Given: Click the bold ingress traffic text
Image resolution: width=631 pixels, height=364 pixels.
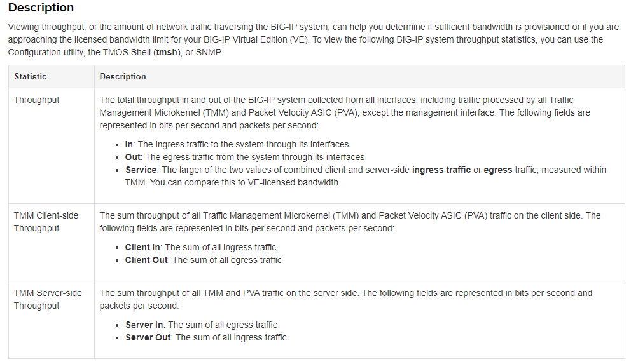Looking at the screenshot, I should coord(441,170).
